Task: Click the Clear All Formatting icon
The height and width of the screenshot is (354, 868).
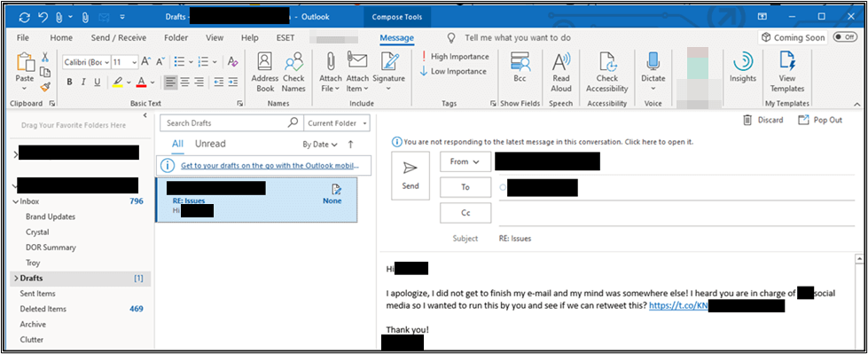Action: tap(232, 61)
